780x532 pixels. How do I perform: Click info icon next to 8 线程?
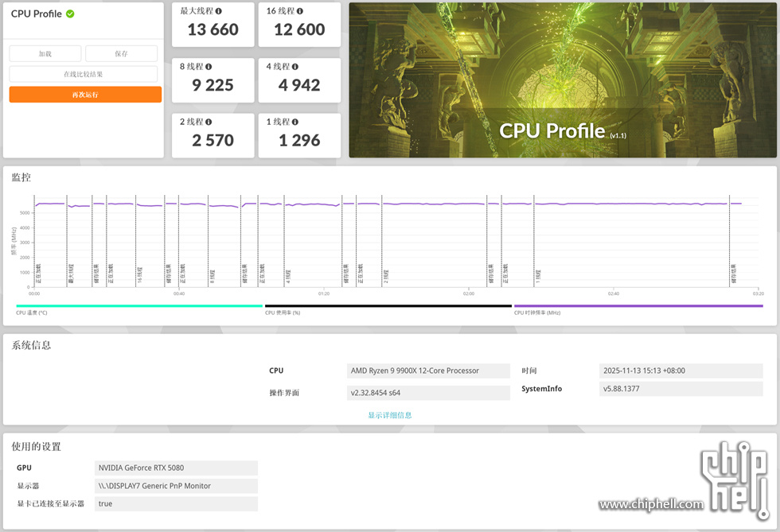tap(209, 67)
